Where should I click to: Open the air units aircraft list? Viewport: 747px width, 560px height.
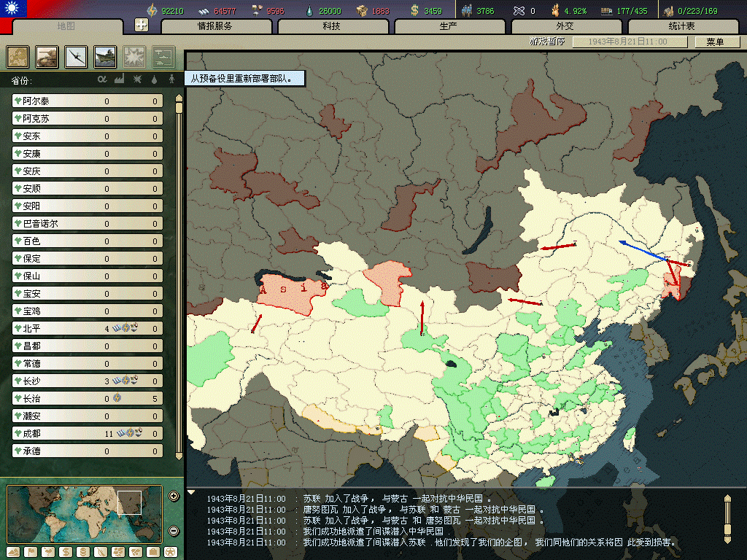(77, 56)
